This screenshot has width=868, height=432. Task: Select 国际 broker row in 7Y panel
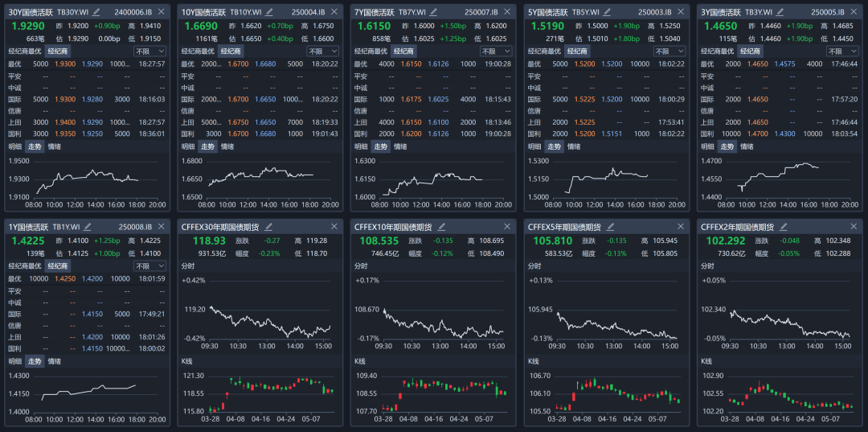tap(432, 99)
